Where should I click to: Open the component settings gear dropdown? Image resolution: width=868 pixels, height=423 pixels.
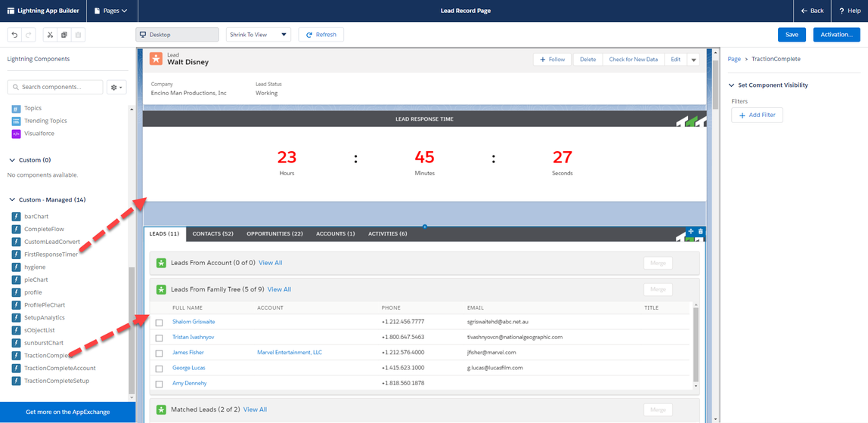(116, 88)
